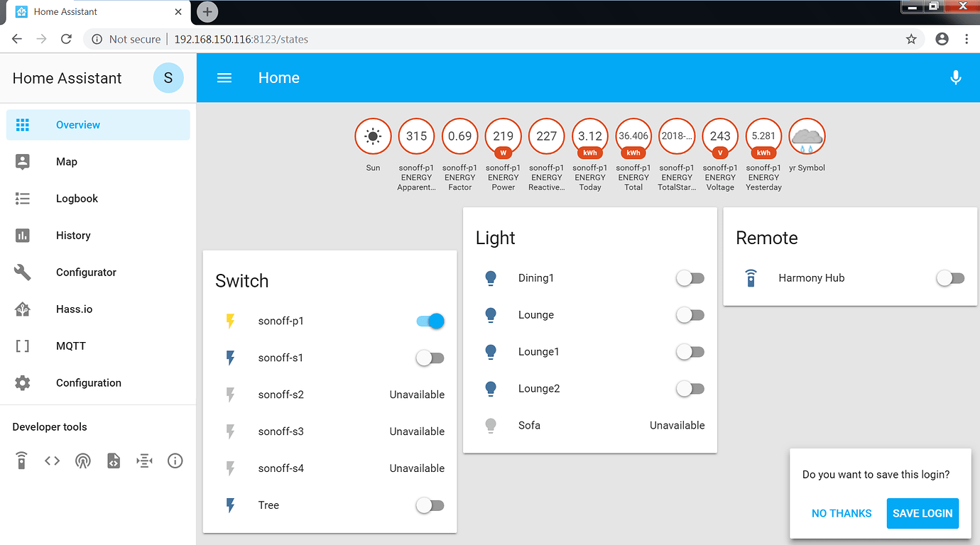Open the MQTT developer tool
This screenshot has width=980, height=545.
[144, 461]
